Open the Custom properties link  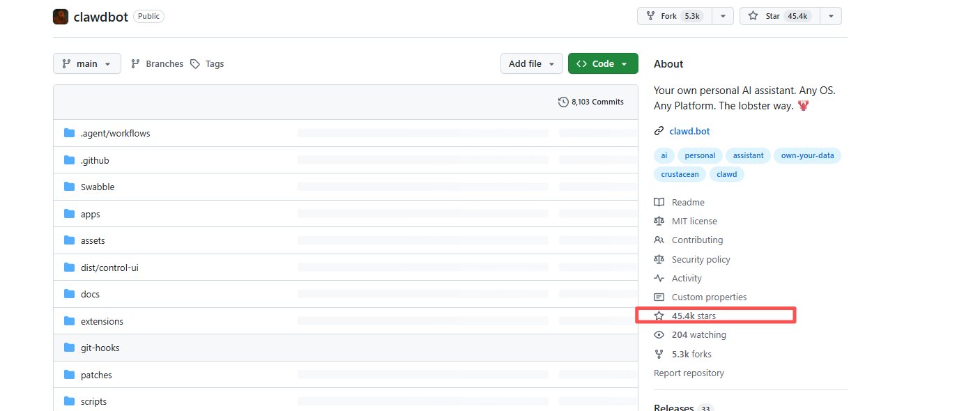[x=709, y=297]
